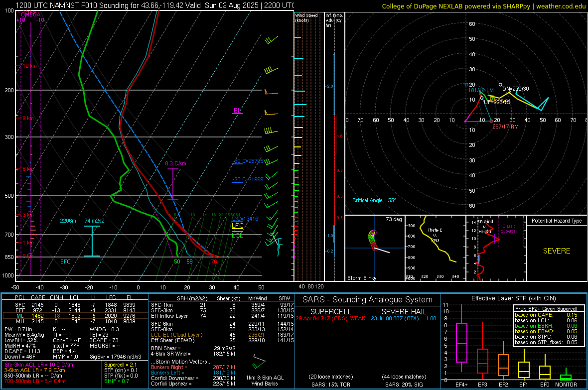Click the EL label on the skew-T
Screen dimensions: 588x390
237,111
